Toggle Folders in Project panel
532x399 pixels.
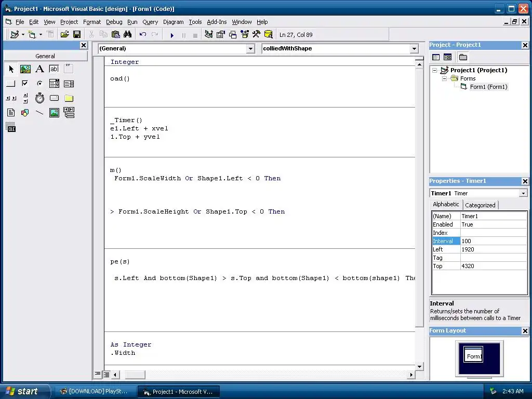pyautogui.click(x=463, y=57)
